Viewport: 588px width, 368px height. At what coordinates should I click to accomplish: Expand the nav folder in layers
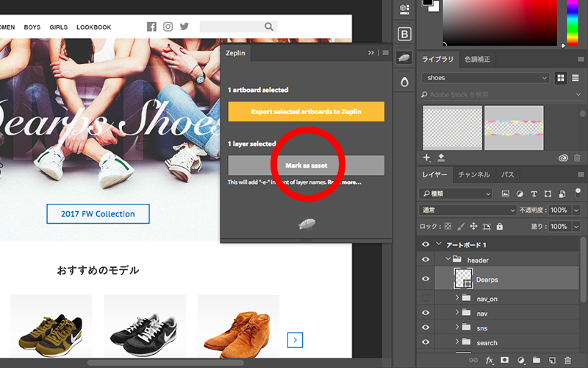pyautogui.click(x=457, y=313)
